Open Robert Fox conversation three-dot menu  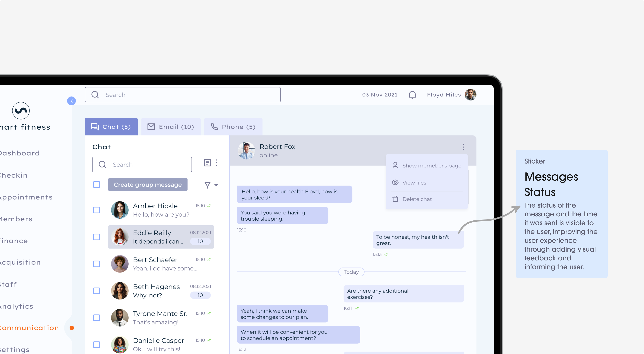(463, 147)
